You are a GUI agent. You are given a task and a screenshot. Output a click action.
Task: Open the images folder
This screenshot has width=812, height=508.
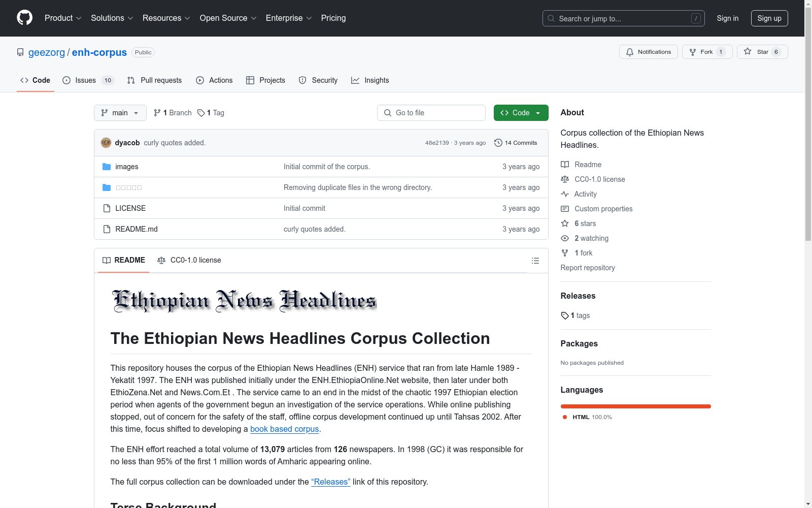[127, 167]
